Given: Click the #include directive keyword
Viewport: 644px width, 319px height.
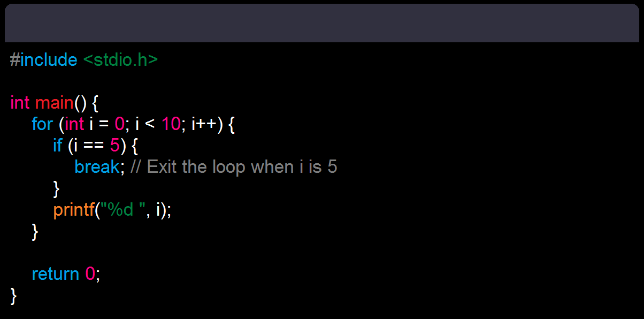Looking at the screenshot, I should [43, 60].
